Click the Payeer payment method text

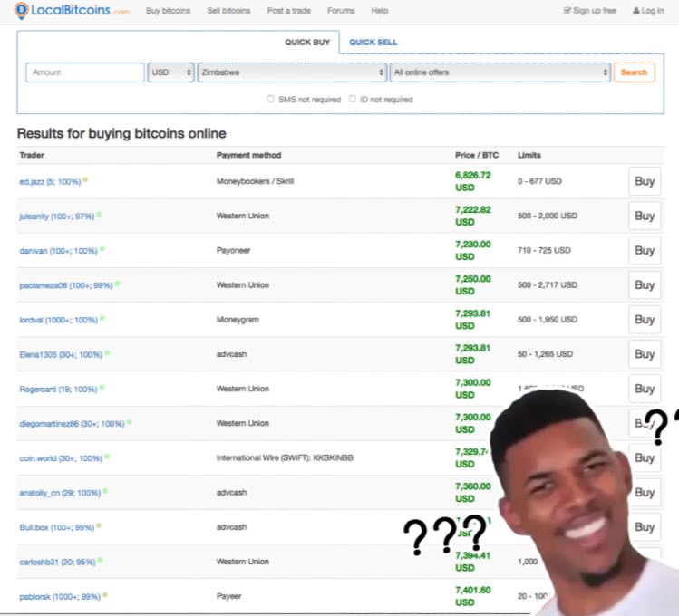pos(229,596)
